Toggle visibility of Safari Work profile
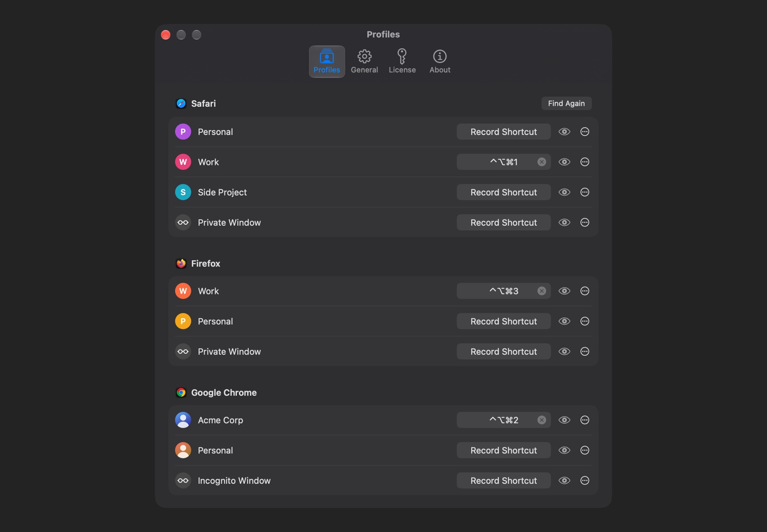The width and height of the screenshot is (767, 532). [x=564, y=162]
